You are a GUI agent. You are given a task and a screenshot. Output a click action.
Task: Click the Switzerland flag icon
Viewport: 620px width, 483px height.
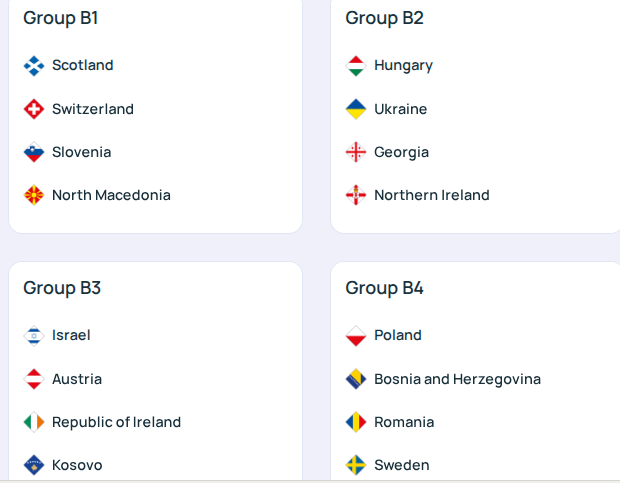coord(34,109)
